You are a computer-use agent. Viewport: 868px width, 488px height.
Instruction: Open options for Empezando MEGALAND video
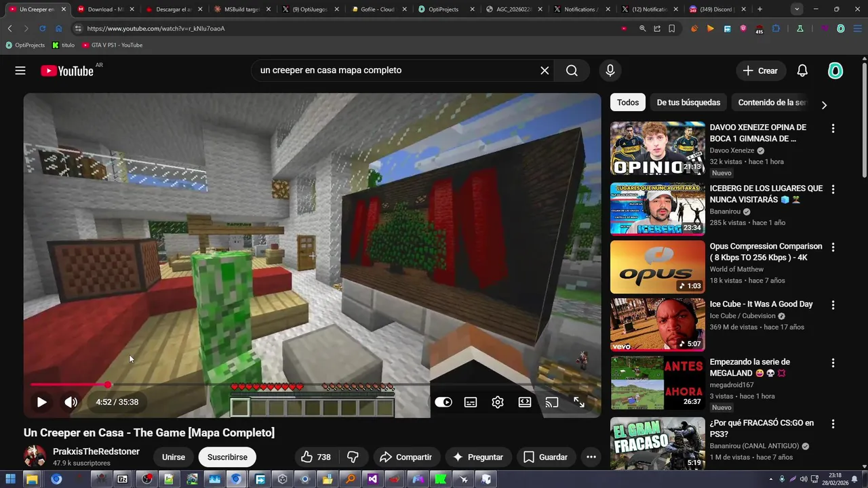(833, 362)
